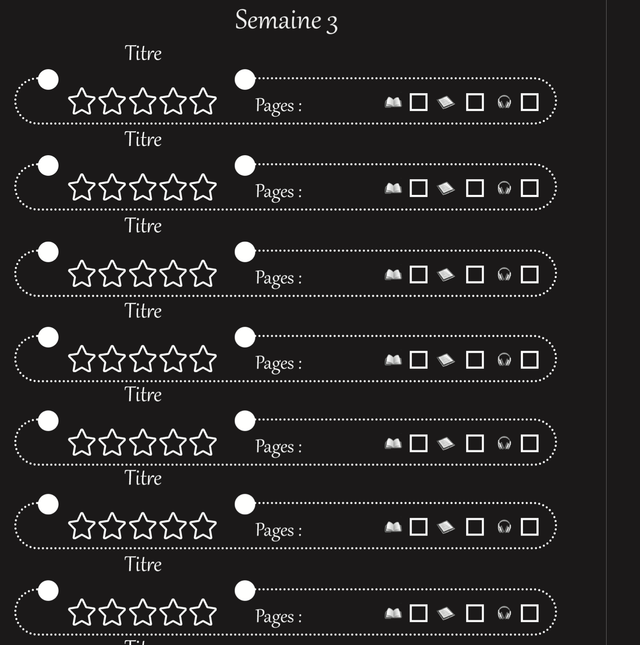Tick the closed book checkbox in the fourth row
640x645 pixels.
point(474,359)
